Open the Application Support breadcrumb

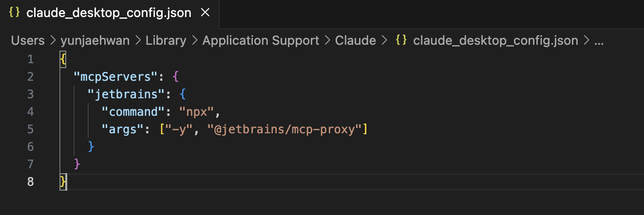[261, 40]
